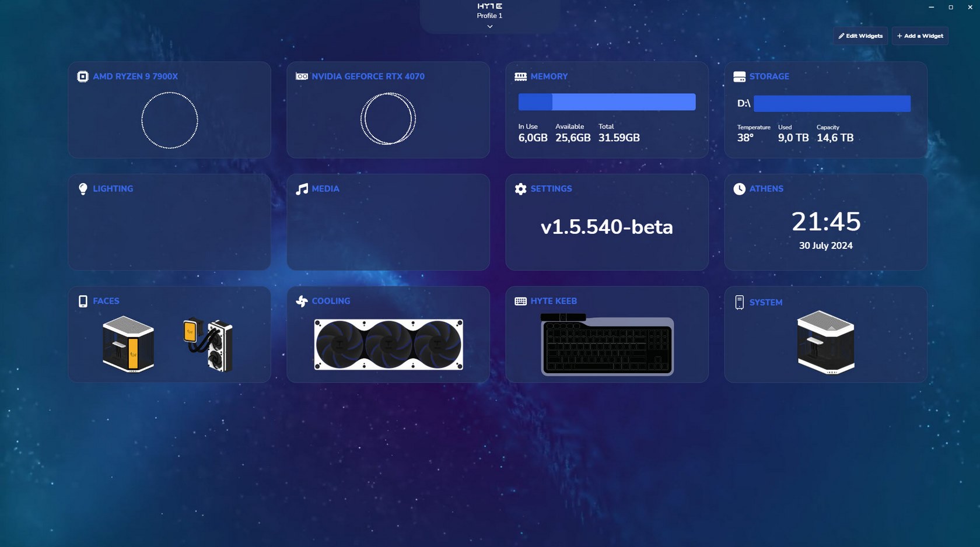Close the HYTE window
The height and width of the screenshot is (547, 980).
[970, 7]
